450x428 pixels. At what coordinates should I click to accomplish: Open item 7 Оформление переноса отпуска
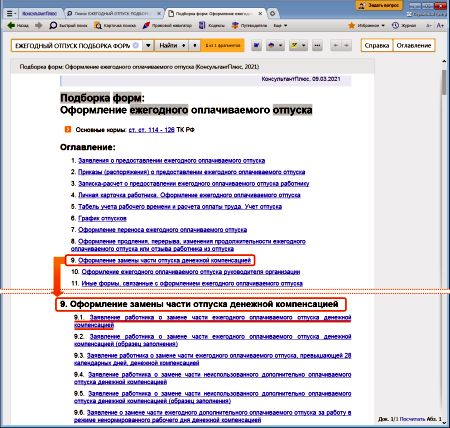(x=162, y=230)
